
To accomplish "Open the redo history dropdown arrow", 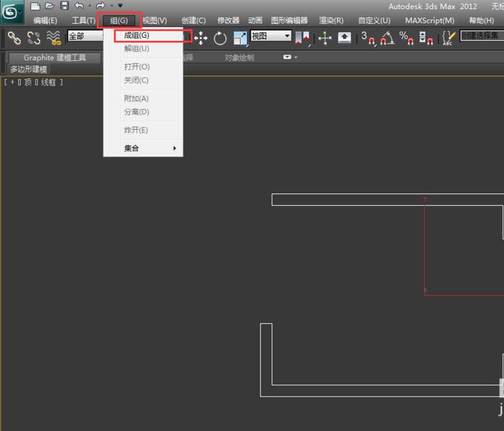I will [112, 5].
